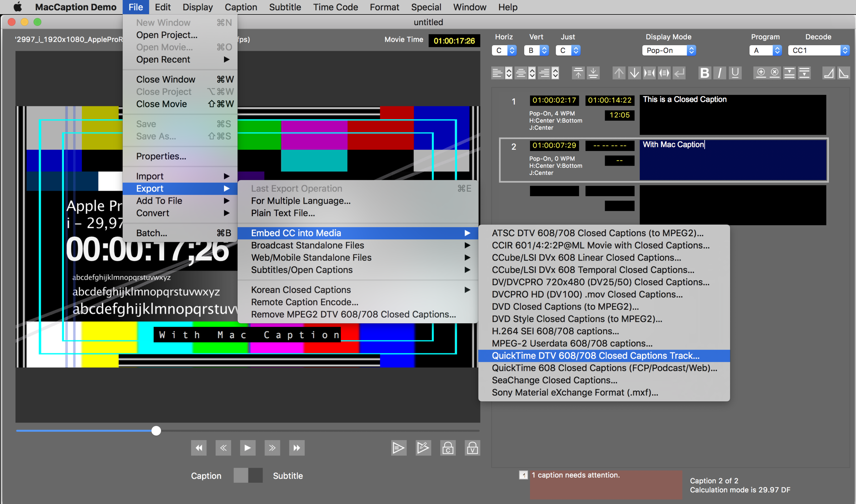Click the move caption to bottom icon
Image resolution: width=856 pixels, height=504 pixels.
point(593,73)
